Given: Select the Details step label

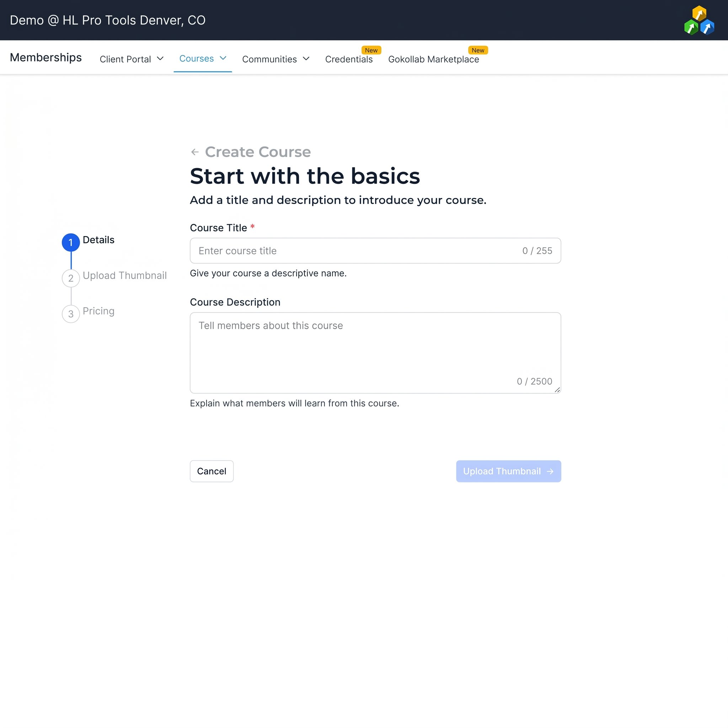Looking at the screenshot, I should pos(98,240).
